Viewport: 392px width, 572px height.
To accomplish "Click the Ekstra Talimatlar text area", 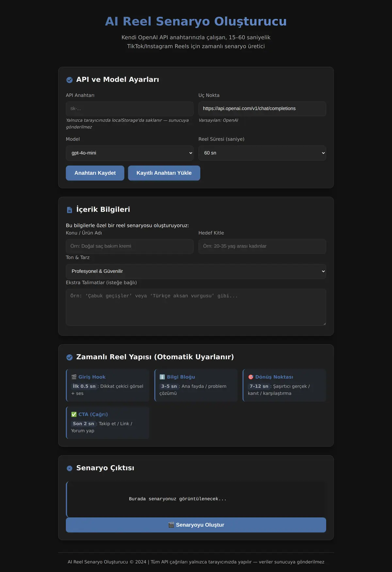I will click(x=196, y=307).
